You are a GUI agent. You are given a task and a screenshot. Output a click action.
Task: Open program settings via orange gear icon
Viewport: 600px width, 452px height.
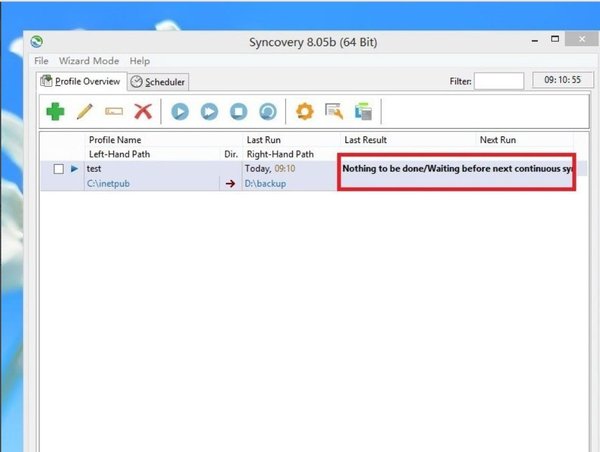click(x=305, y=111)
